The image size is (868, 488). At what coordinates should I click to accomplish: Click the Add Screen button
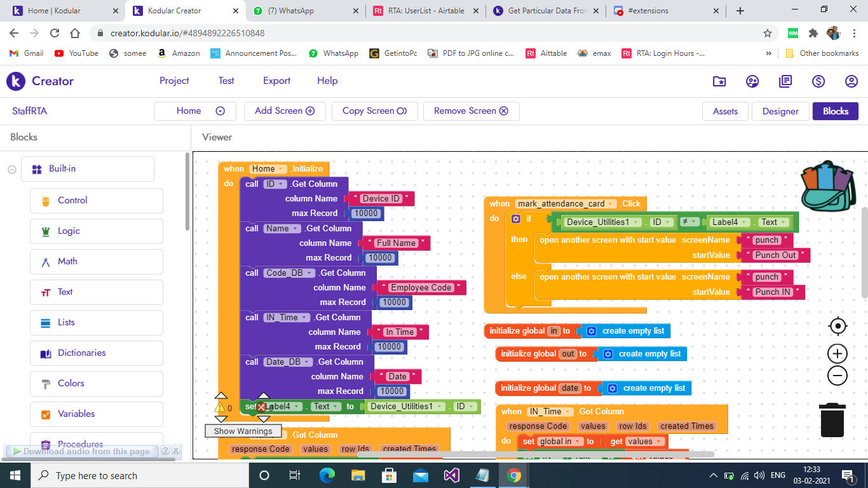(x=285, y=111)
